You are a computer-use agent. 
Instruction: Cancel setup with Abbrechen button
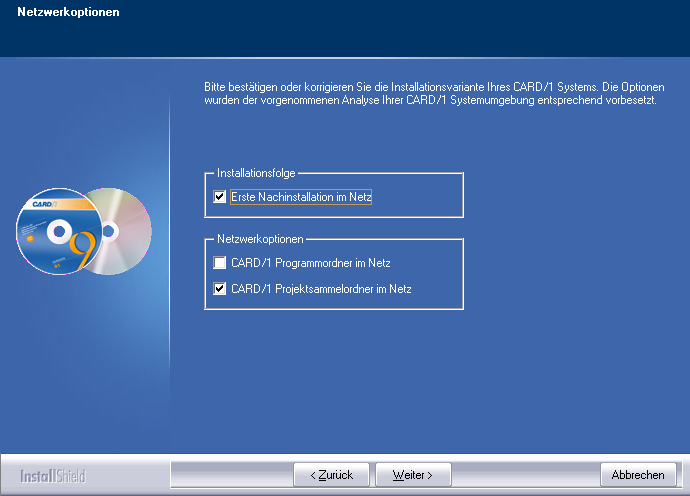(x=638, y=475)
